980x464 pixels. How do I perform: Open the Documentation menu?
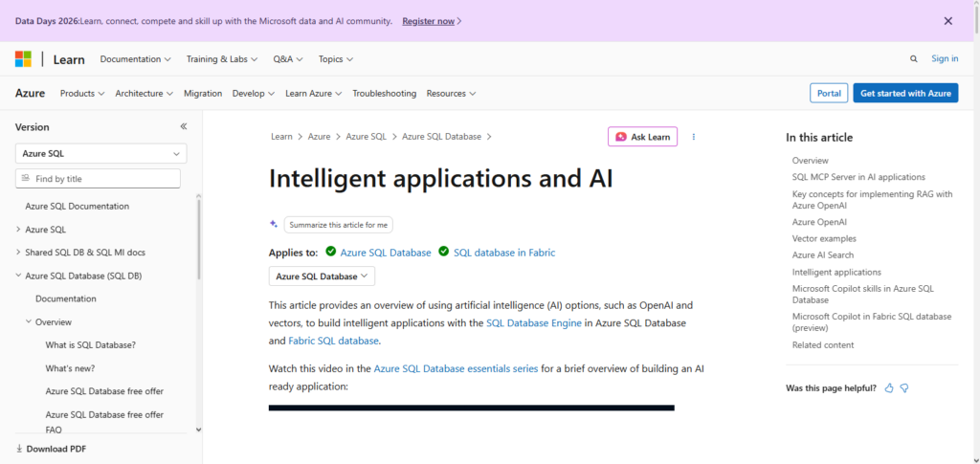136,59
